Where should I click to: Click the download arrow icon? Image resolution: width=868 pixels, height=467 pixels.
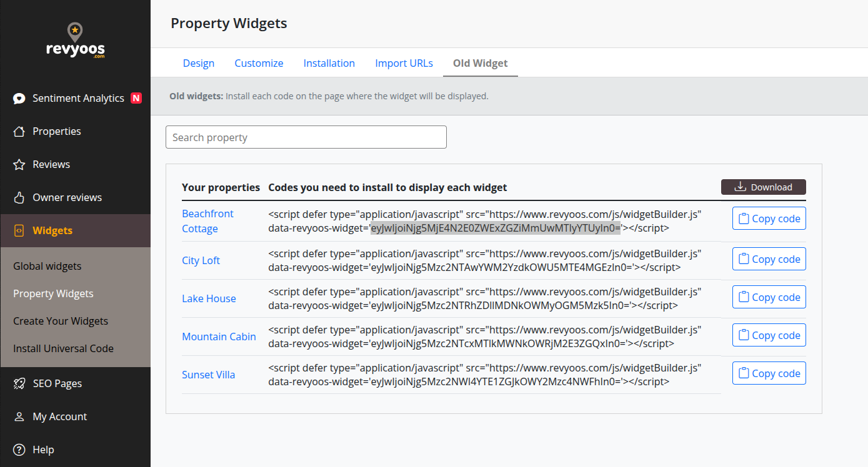[741, 187]
